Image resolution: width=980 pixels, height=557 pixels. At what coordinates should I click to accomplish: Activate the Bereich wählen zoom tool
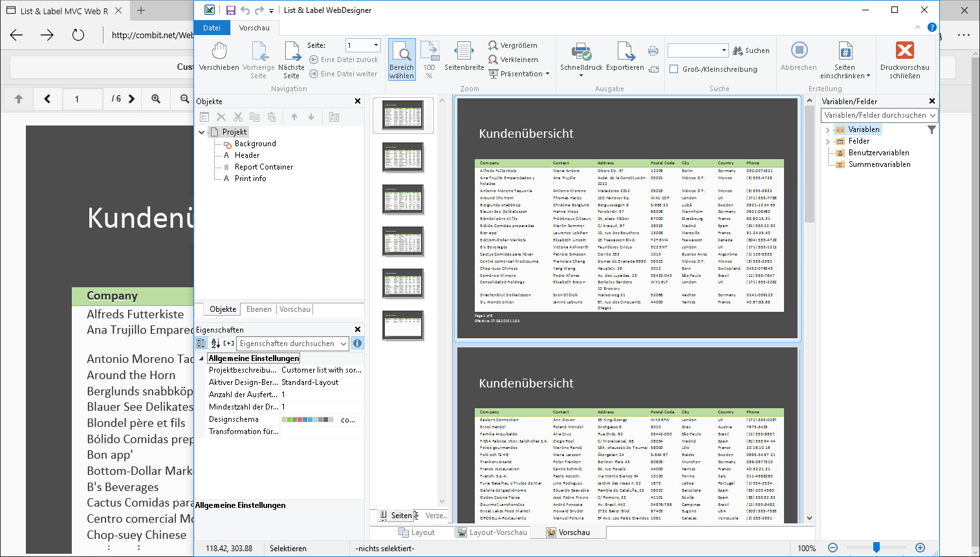(402, 60)
